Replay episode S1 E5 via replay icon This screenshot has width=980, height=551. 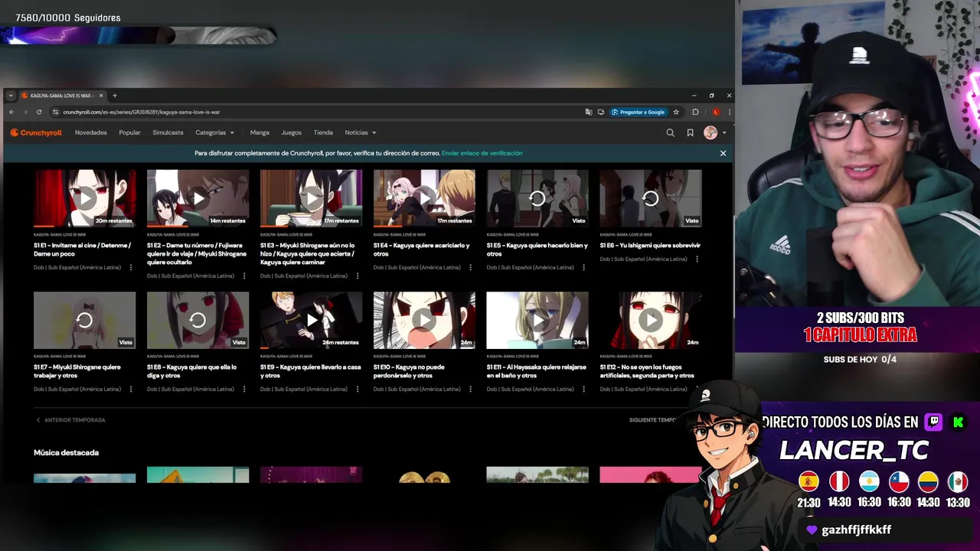point(537,198)
